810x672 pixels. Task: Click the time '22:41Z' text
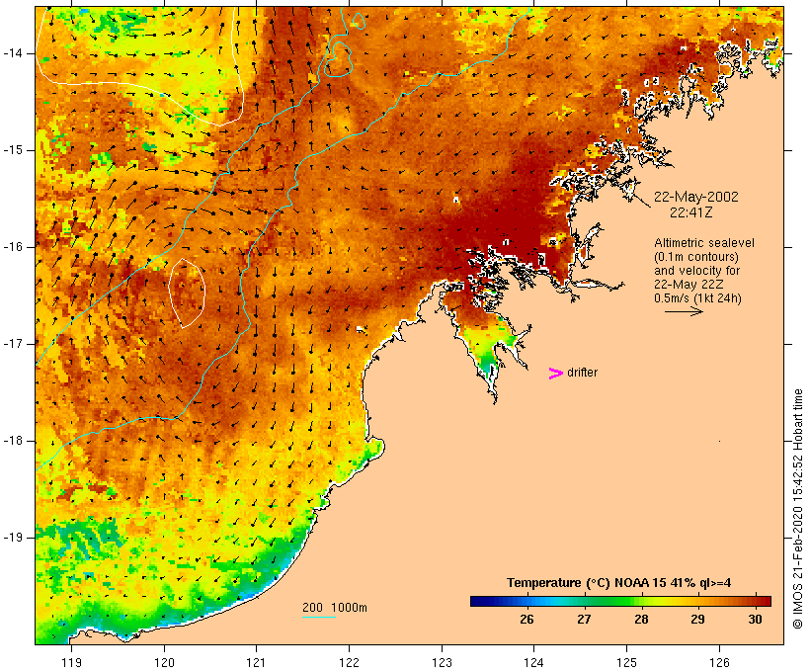pos(691,212)
